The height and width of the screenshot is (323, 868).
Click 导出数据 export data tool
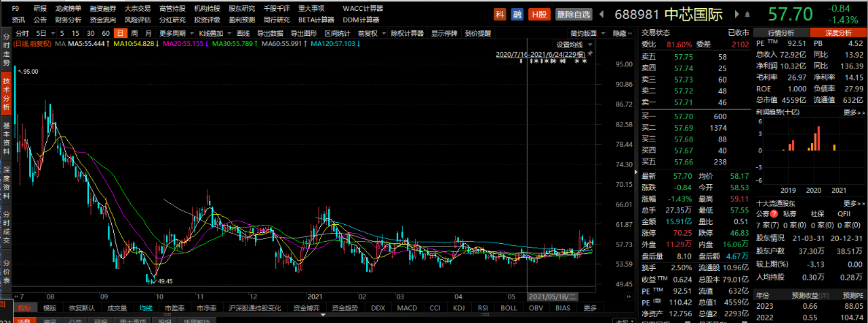tap(270, 33)
